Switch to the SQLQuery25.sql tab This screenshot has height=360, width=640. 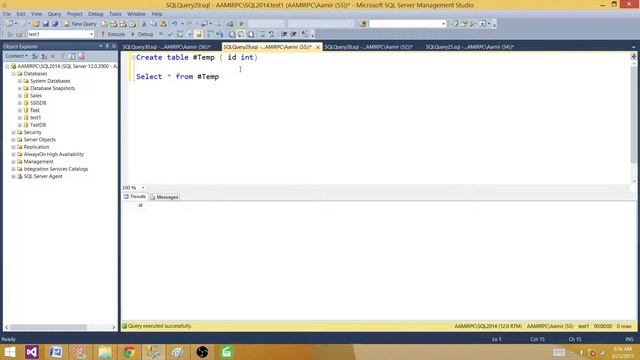469,47
